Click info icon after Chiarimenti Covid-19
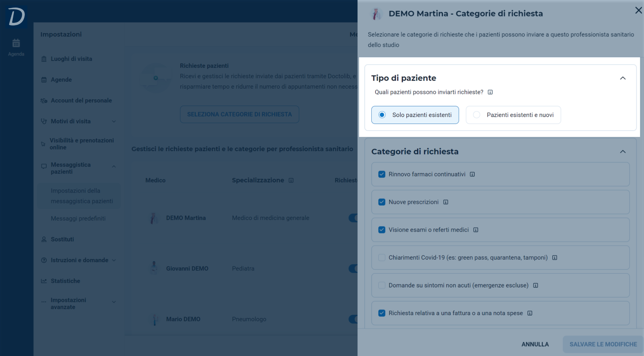 [x=555, y=257]
